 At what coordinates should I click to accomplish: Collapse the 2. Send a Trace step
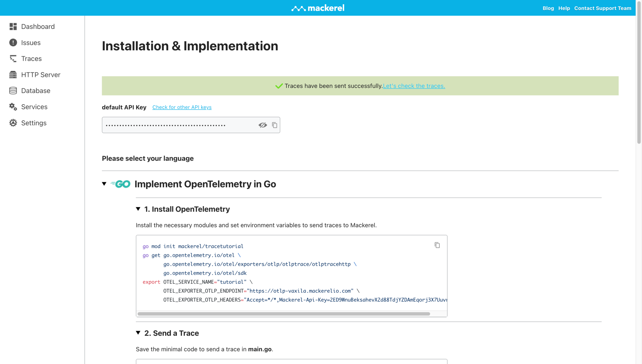click(x=138, y=333)
